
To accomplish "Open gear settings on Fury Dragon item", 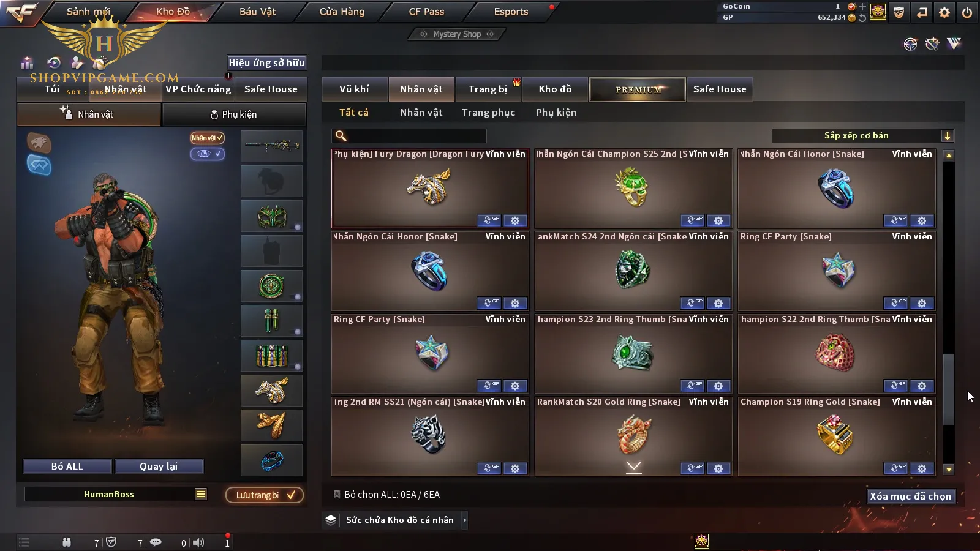I will pos(515,220).
